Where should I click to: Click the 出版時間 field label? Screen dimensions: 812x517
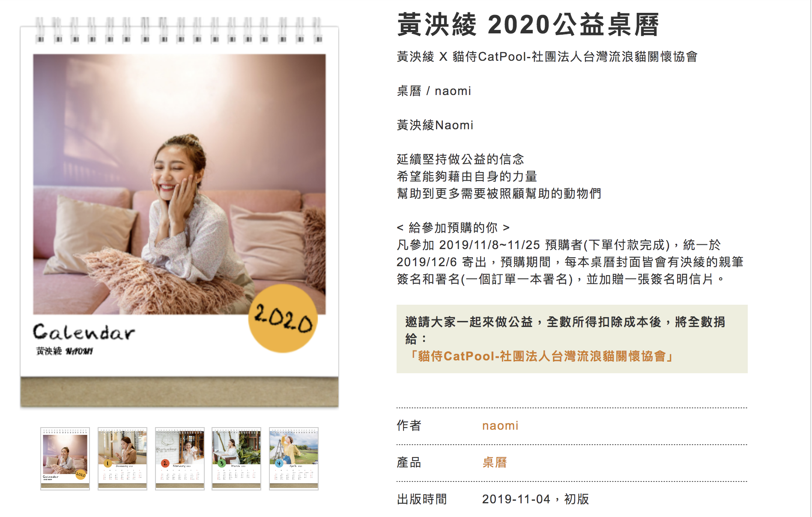(422, 499)
